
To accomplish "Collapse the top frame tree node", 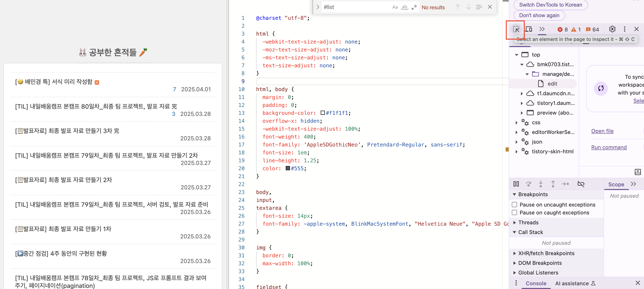I will click(517, 55).
